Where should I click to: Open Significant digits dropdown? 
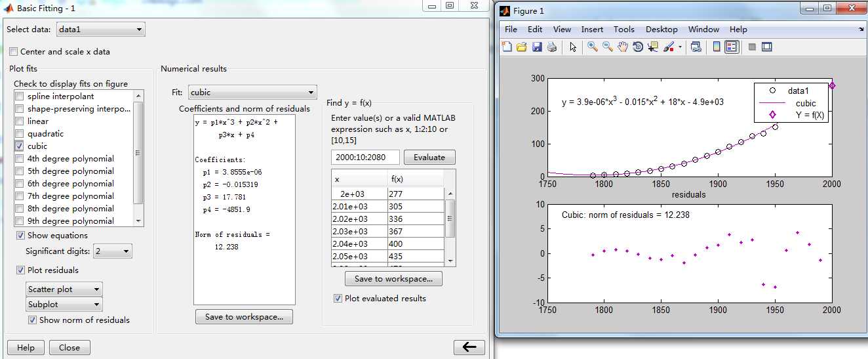tap(113, 251)
